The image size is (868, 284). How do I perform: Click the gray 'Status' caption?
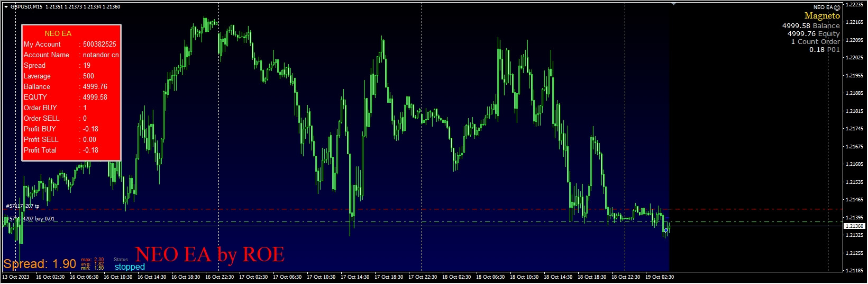121,260
